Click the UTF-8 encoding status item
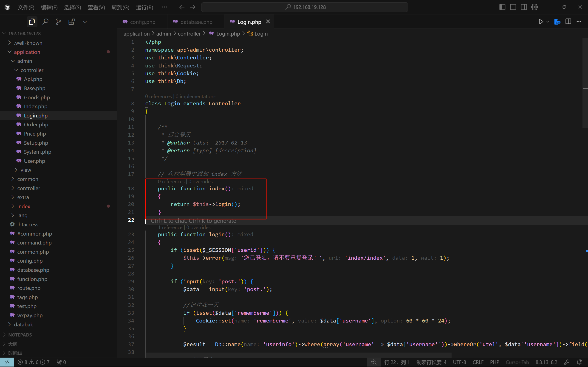This screenshot has width=588, height=367. 459,362
